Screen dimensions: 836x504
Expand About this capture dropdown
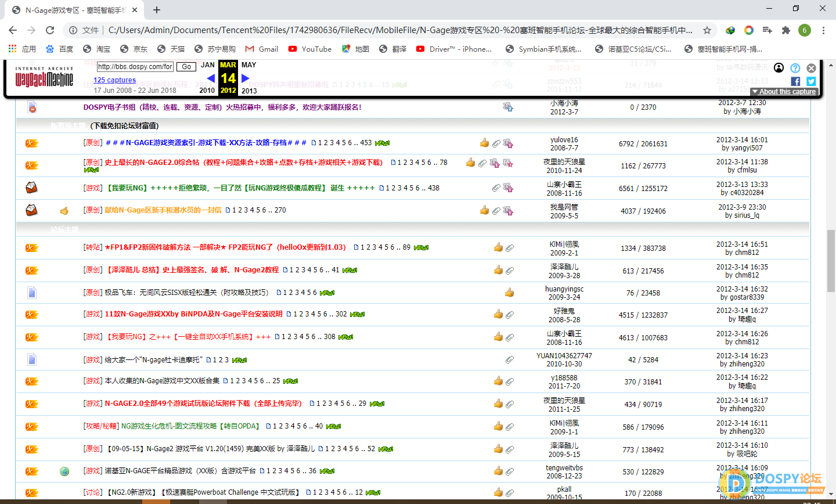[x=784, y=92]
